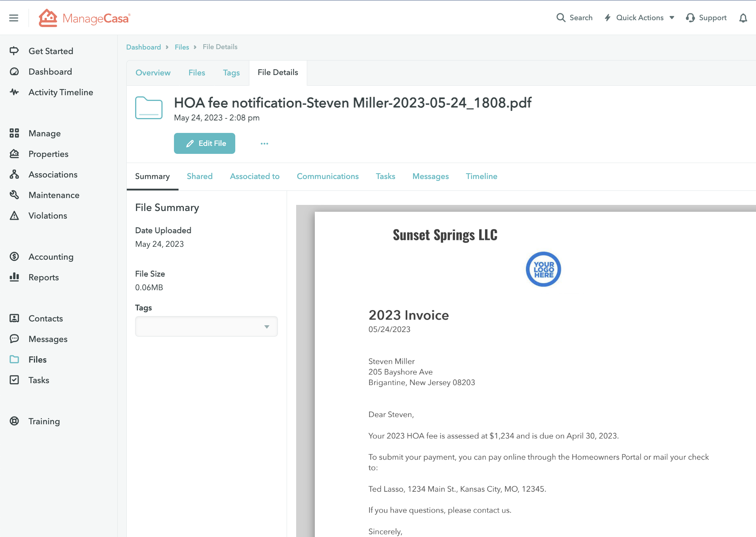Viewport: 756px width, 537px height.
Task: Open the hamburger menu icon
Action: pos(14,18)
